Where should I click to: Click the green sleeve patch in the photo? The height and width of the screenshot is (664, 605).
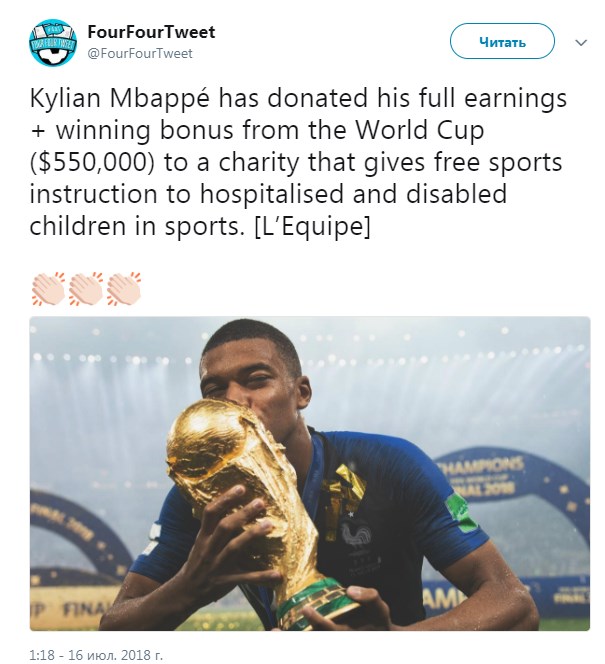[463, 513]
